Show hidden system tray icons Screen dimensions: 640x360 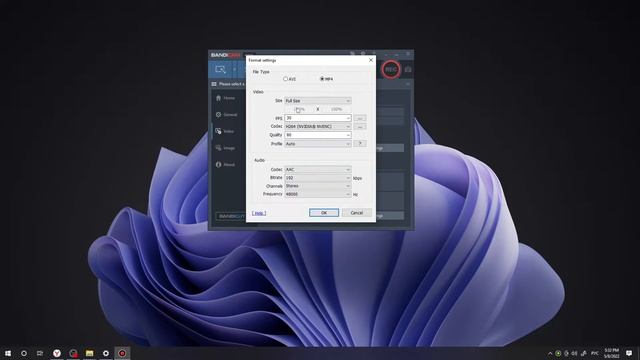pos(550,353)
